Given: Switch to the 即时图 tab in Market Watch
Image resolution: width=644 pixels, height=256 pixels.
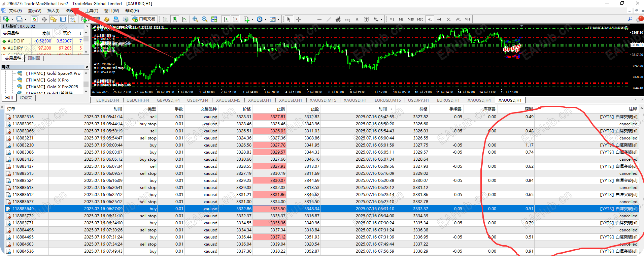Looking at the screenshot, I should [34, 58].
